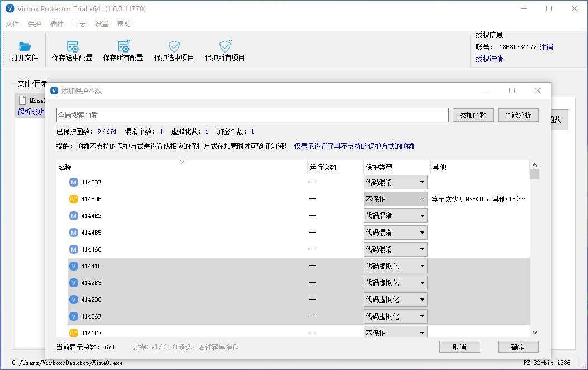Image resolution: width=588 pixels, height=370 pixels.
Task: Click the 确定 button
Action: click(x=518, y=347)
